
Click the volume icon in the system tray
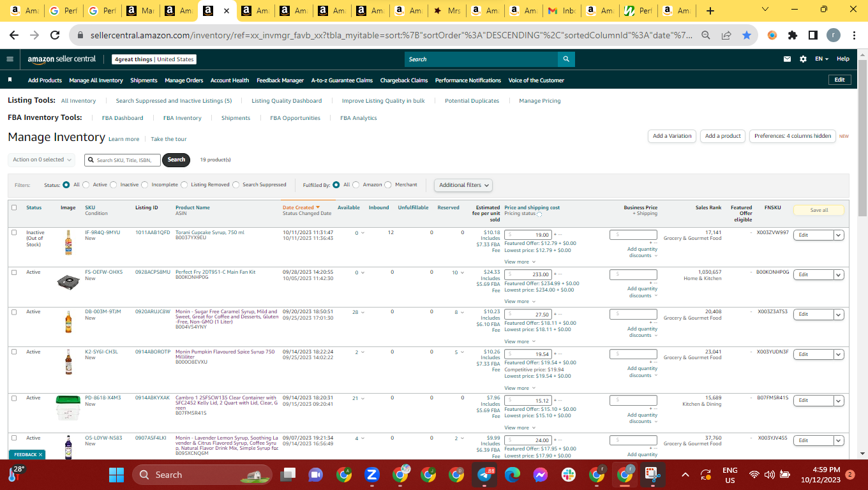(769, 475)
